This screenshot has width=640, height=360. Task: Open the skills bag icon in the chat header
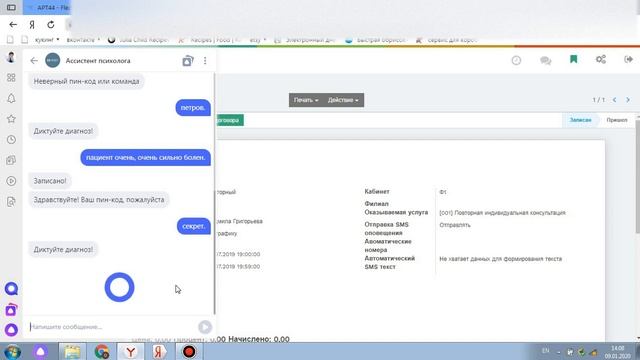pyautogui.click(x=188, y=60)
